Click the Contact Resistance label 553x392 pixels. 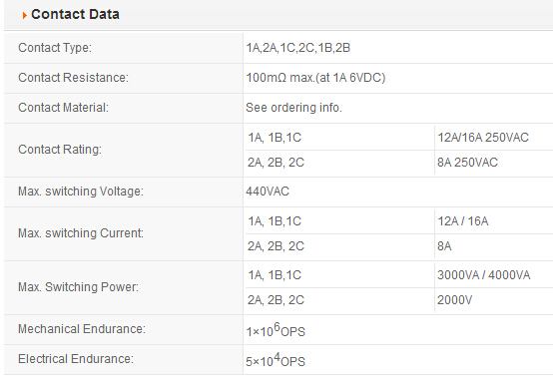pyautogui.click(x=73, y=78)
